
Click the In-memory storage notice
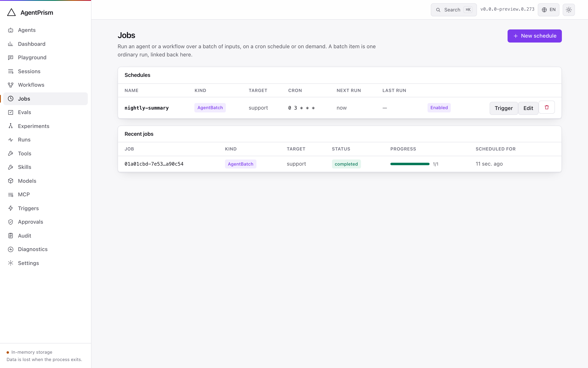coord(32,352)
